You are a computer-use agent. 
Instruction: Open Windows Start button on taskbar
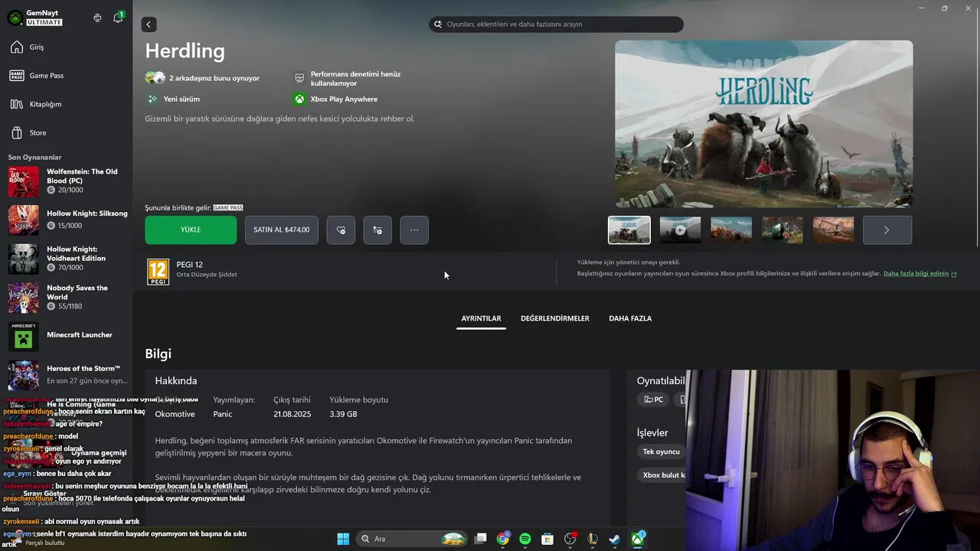click(x=343, y=539)
